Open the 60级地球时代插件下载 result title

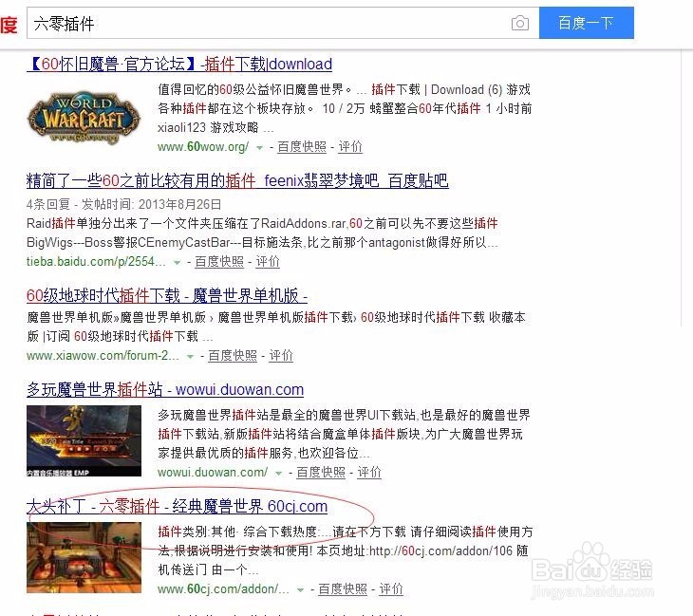coord(167,295)
